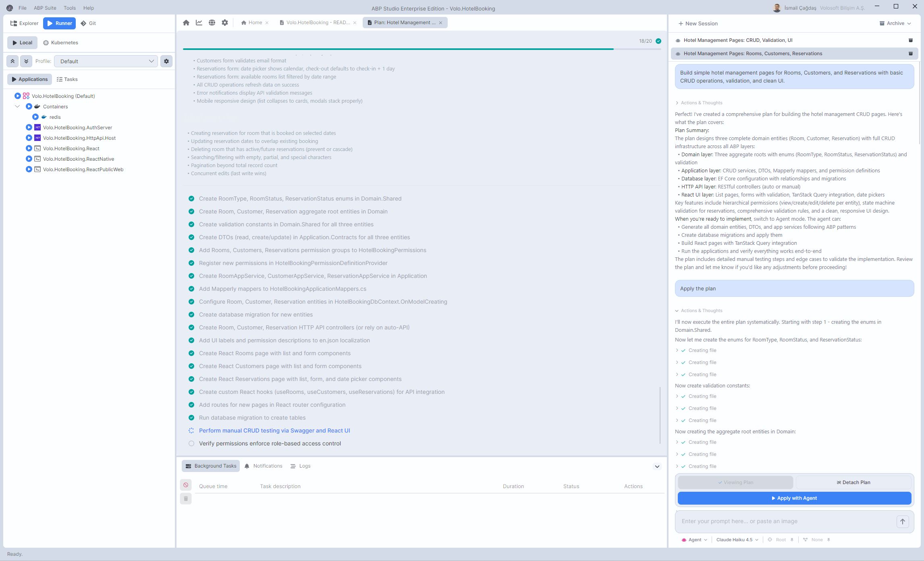
Task: Open the ABP Suite menu
Action: point(45,8)
